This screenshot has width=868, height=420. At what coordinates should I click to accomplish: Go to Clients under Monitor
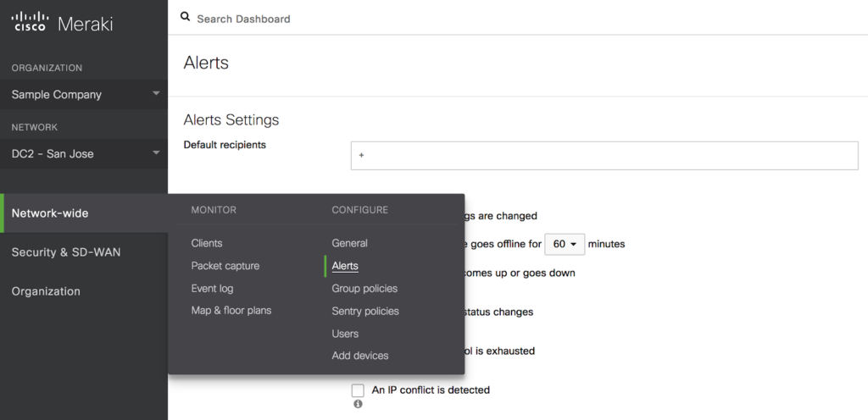point(207,243)
